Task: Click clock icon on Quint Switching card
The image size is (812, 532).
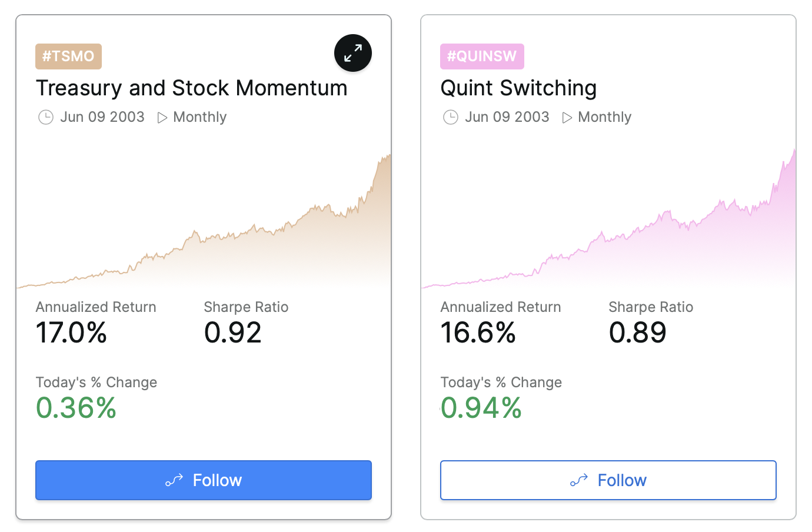Action: (451, 117)
